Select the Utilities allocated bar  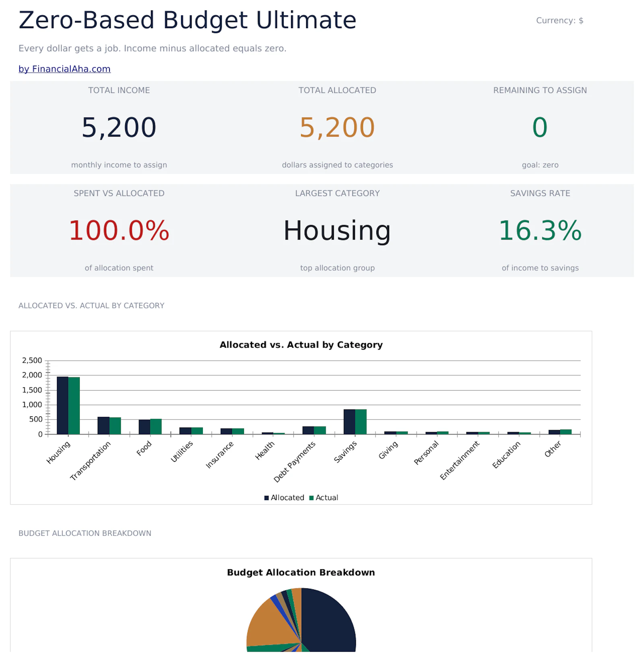(x=185, y=431)
